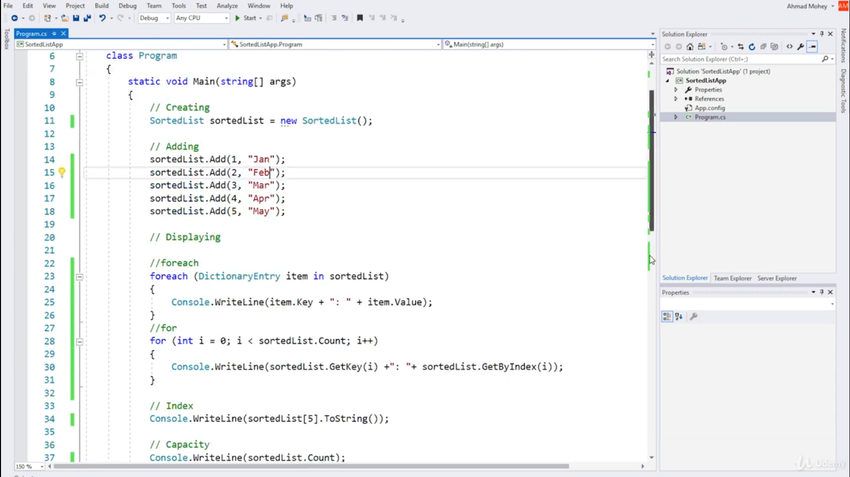Save the current file with Save icon

tap(76, 18)
